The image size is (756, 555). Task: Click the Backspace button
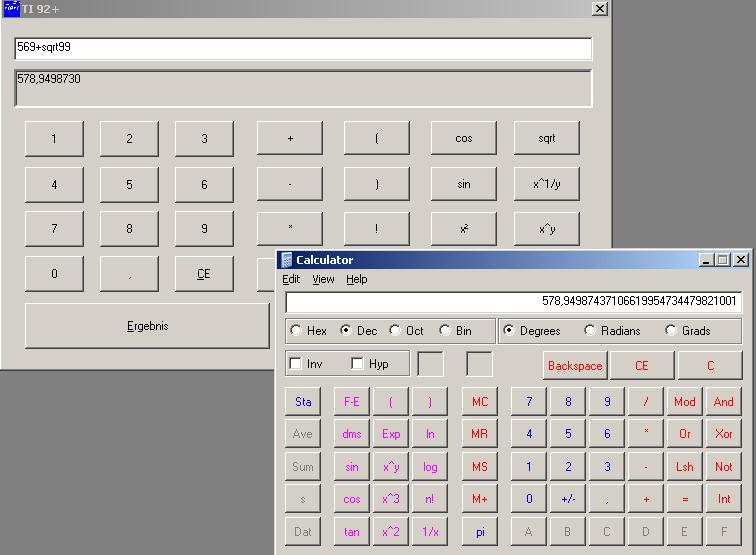pyautogui.click(x=575, y=366)
